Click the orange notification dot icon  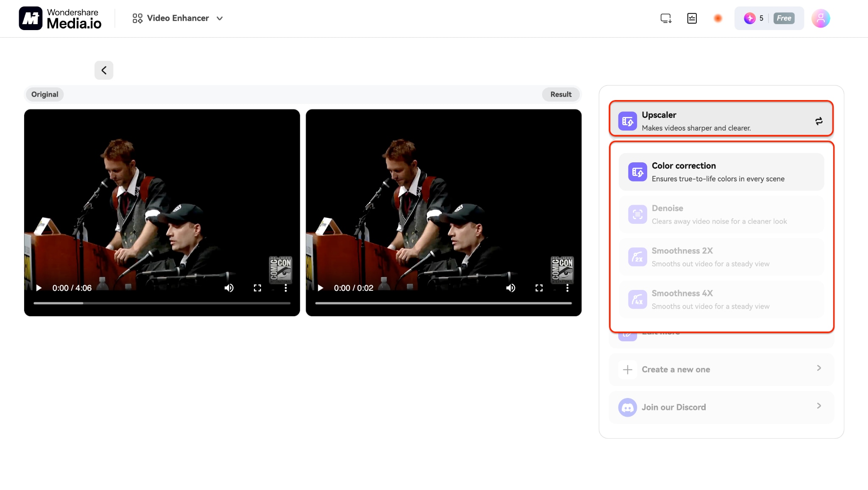point(718,18)
